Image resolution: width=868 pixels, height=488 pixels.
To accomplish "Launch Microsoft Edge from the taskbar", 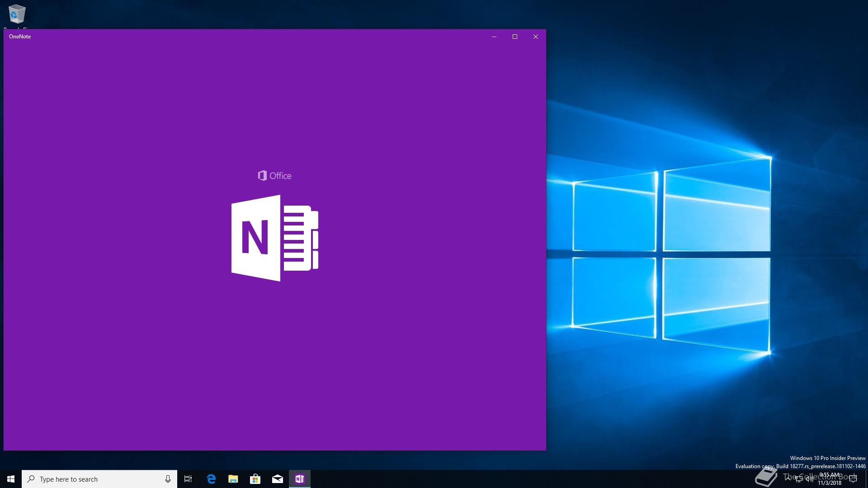I will tap(211, 479).
